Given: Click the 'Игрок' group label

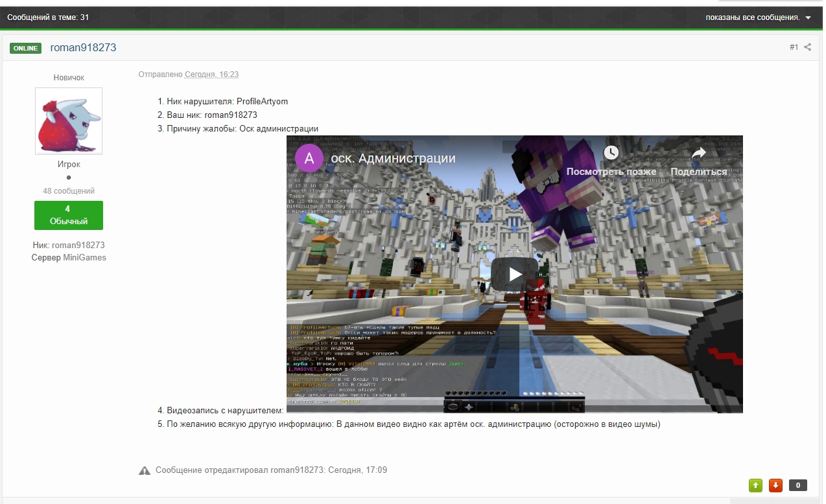Looking at the screenshot, I should [x=69, y=165].
